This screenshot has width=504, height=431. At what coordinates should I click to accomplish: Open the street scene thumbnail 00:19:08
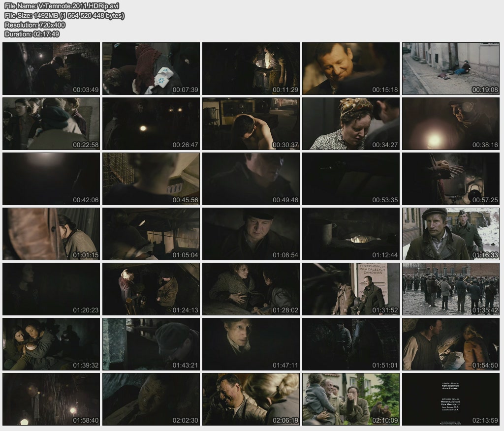(451, 68)
